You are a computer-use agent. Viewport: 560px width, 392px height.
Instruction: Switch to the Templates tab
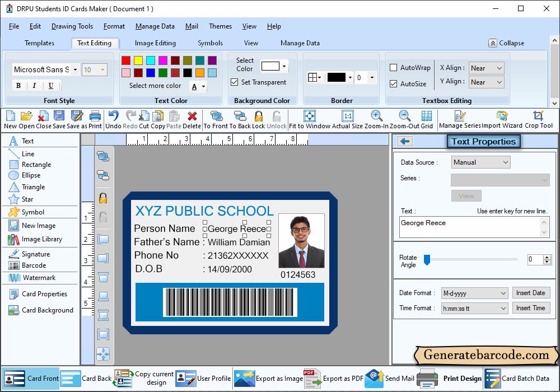coord(39,43)
